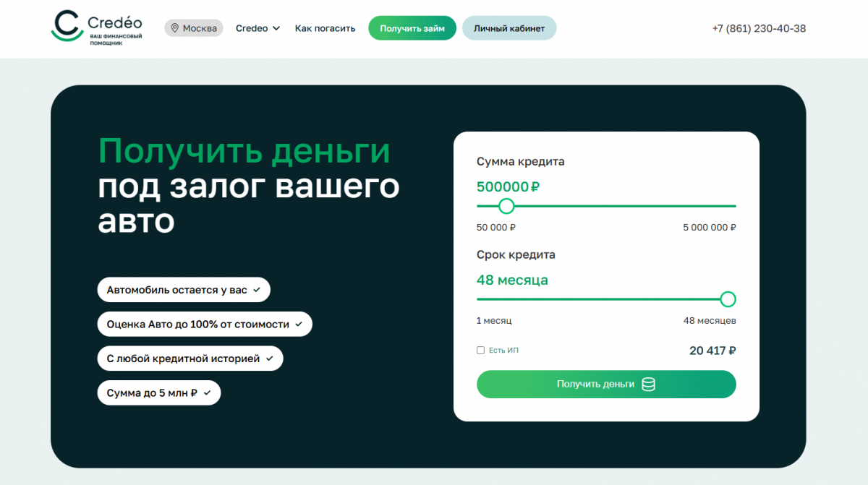
Task: Click checkmark icon on Оценка Авто badge
Action: click(x=298, y=325)
